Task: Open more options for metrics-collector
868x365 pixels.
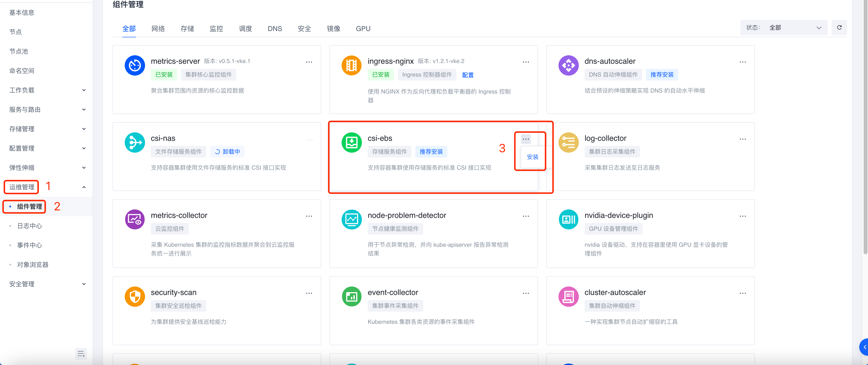Action: point(309,216)
